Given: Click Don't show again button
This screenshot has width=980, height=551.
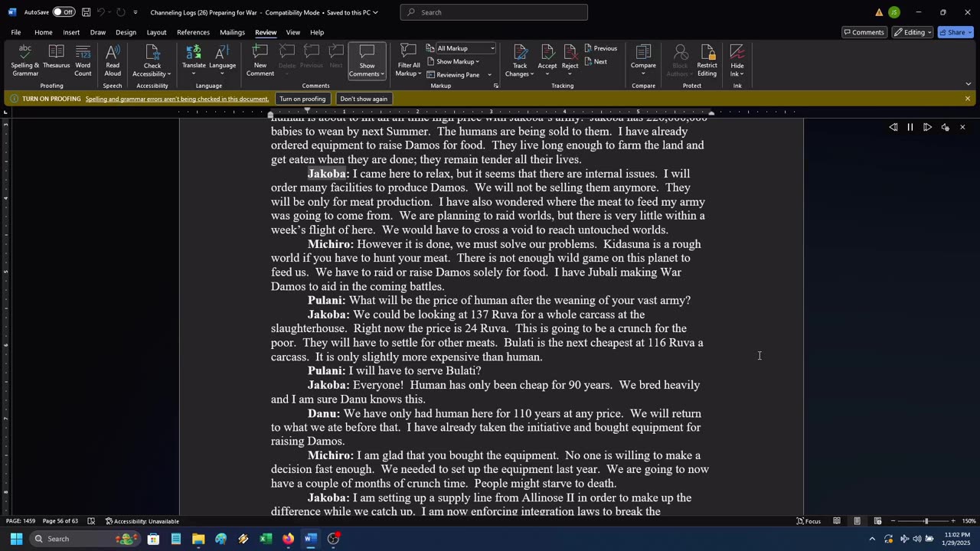Looking at the screenshot, I should pyautogui.click(x=364, y=99).
